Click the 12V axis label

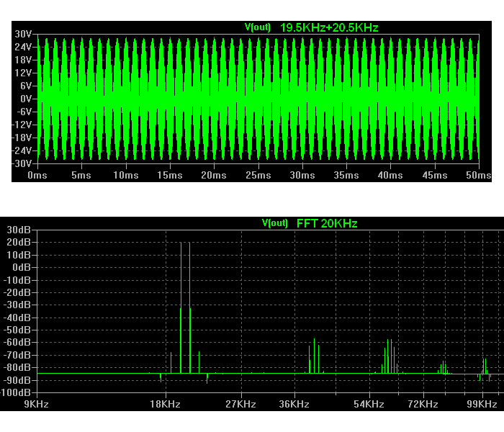(23, 73)
